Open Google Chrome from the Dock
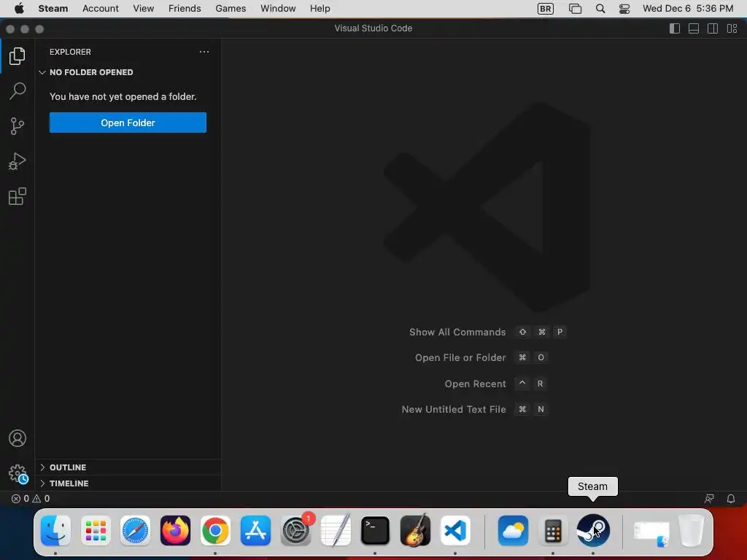The height and width of the screenshot is (560, 747). (x=215, y=531)
